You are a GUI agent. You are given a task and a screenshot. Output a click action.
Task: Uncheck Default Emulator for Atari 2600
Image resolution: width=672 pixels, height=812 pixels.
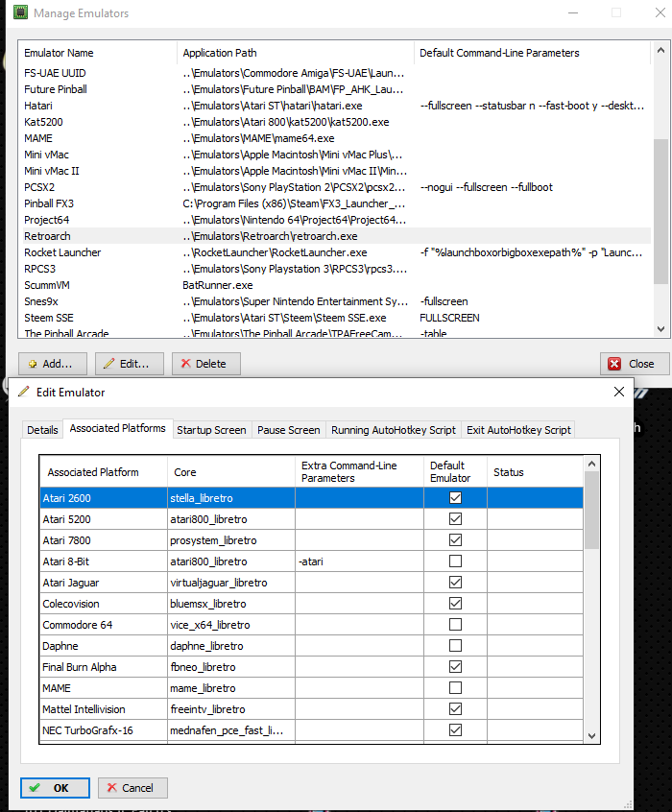(x=455, y=497)
